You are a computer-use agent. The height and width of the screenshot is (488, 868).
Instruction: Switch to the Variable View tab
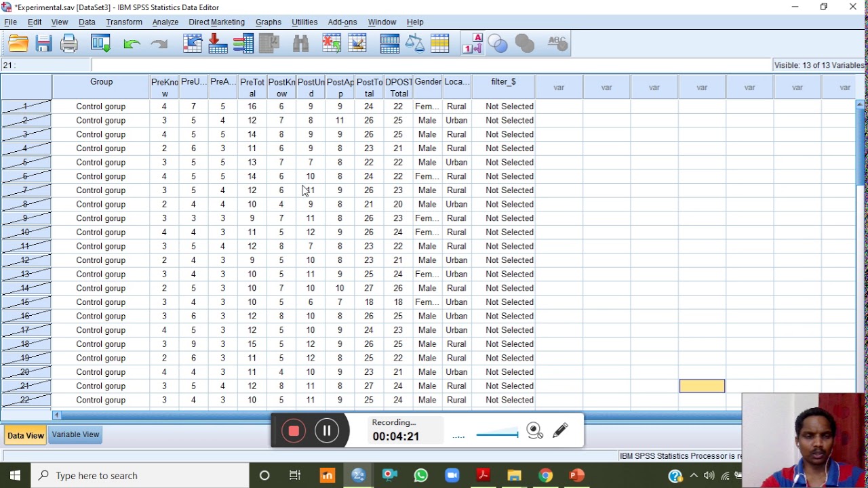tap(75, 435)
